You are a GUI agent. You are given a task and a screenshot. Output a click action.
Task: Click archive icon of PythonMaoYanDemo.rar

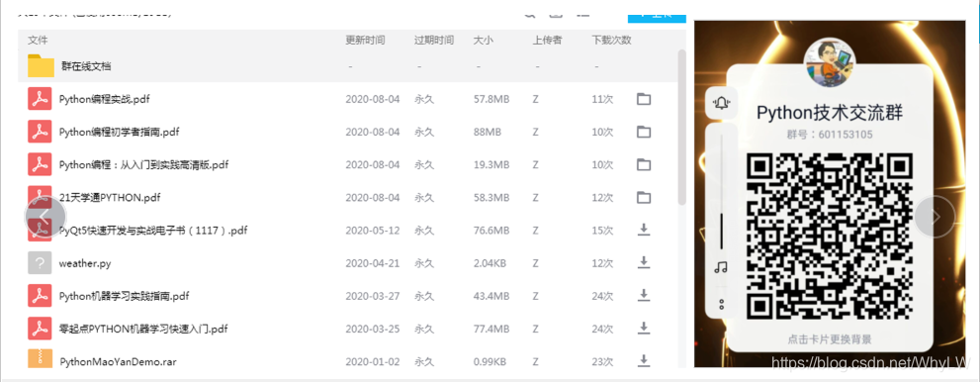[40, 359]
